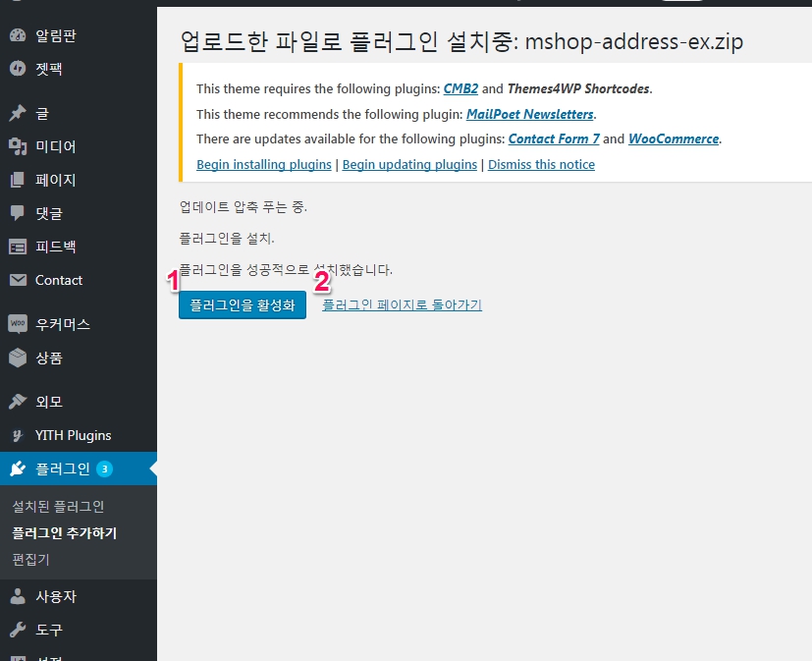Open the 외모 appearance menu

[x=49, y=402]
